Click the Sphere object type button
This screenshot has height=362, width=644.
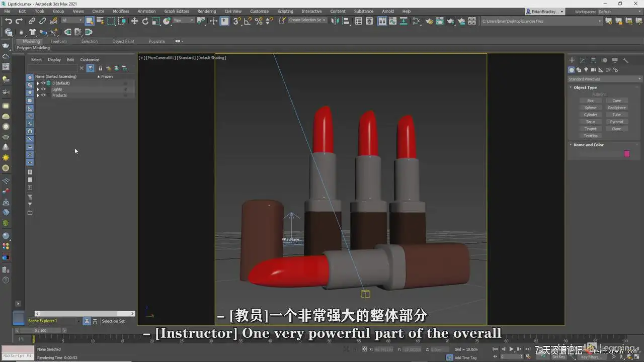(591, 108)
